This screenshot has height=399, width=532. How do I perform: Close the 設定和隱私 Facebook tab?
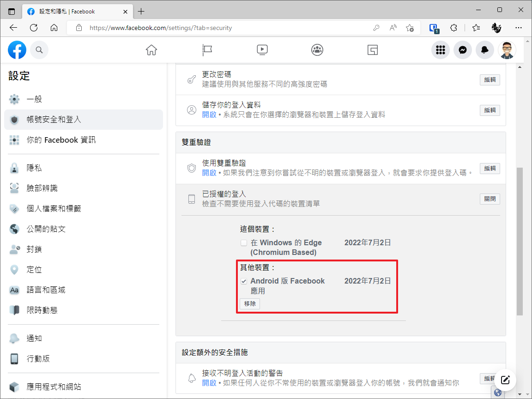pyautogui.click(x=125, y=12)
